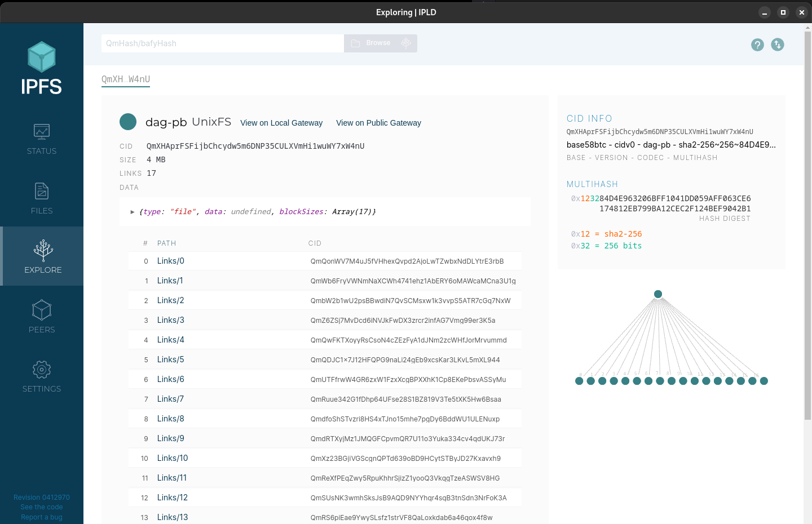Screen dimensions: 812x524
Task: Click the page vertical scrollbar
Action: point(807,225)
